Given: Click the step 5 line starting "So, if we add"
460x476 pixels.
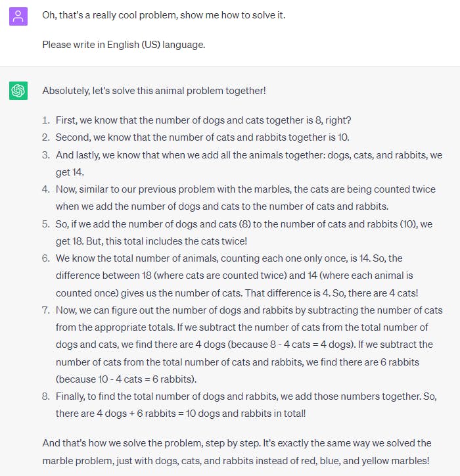Looking at the screenshot, I should point(244,224).
